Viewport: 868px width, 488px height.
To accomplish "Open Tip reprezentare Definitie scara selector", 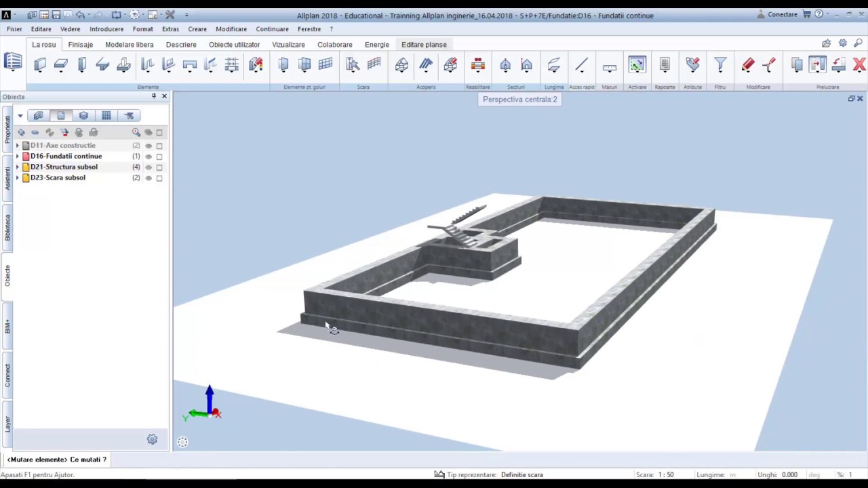I will [522, 474].
